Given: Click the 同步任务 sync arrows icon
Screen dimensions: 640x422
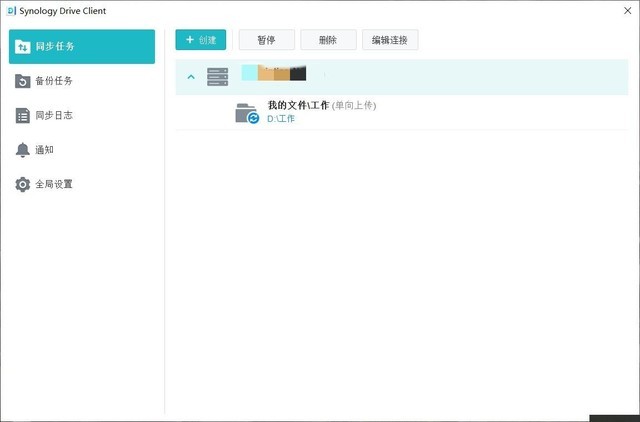Looking at the screenshot, I should 22,47.
